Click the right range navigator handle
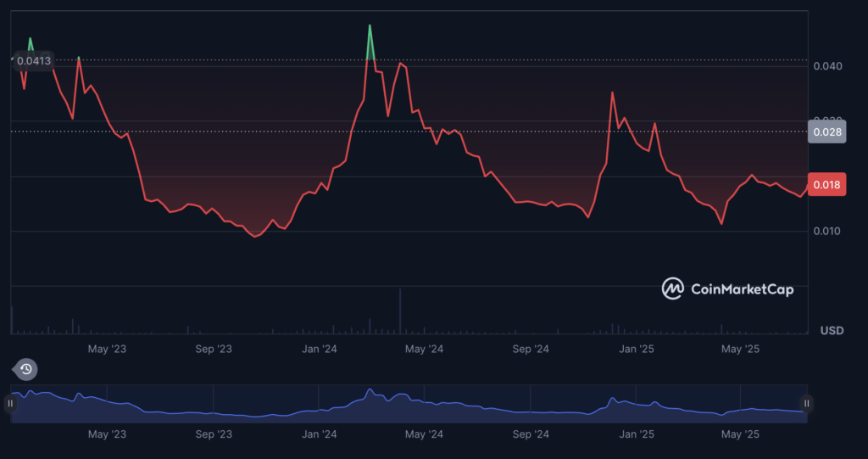This screenshot has width=868, height=459. click(807, 404)
